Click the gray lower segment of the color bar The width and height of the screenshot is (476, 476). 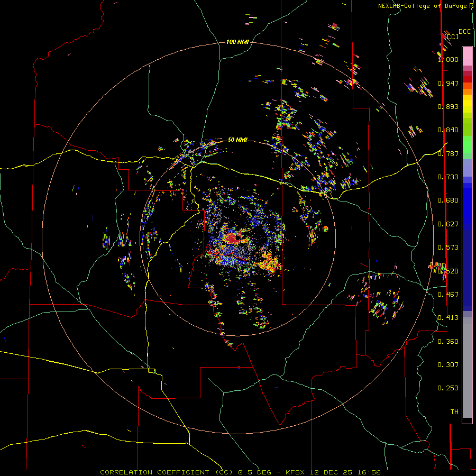tap(467, 368)
